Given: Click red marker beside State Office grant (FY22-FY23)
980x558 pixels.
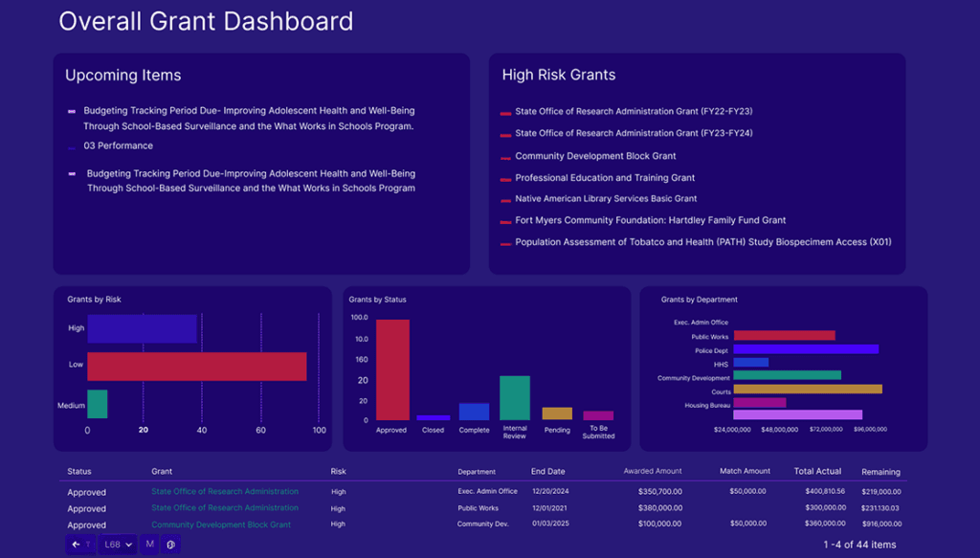Looking at the screenshot, I should (x=505, y=113).
